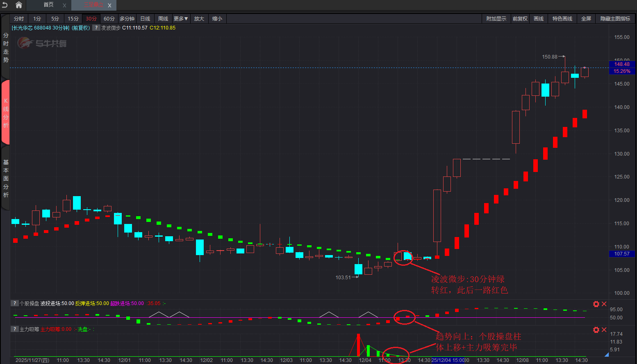Go to home via house icon

point(19,5)
